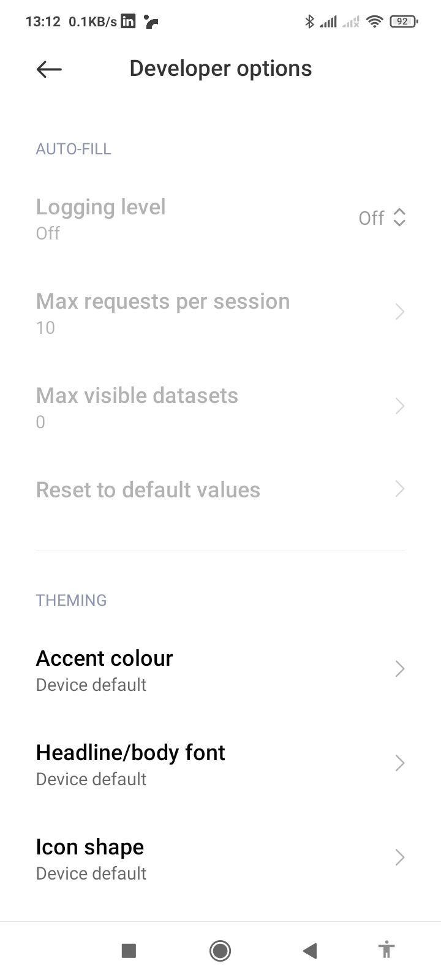The height and width of the screenshot is (980, 441).
Task: Tap the Bluetooth status icon
Action: click(309, 22)
